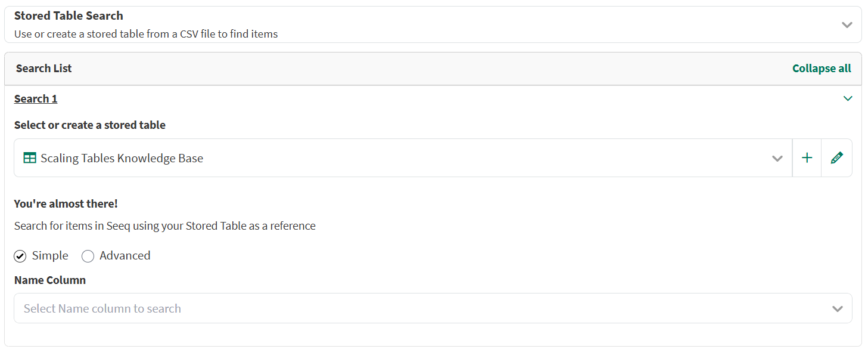Select the Simple search radio button

coord(20,257)
